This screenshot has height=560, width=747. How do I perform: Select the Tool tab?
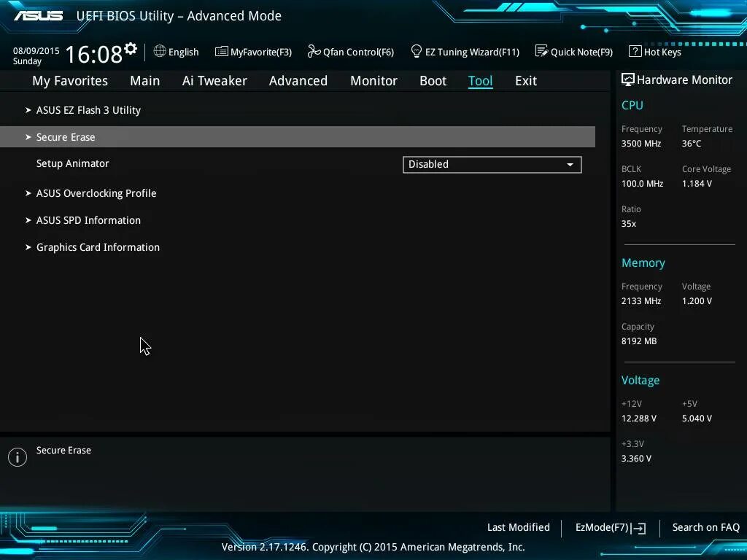[x=480, y=81]
